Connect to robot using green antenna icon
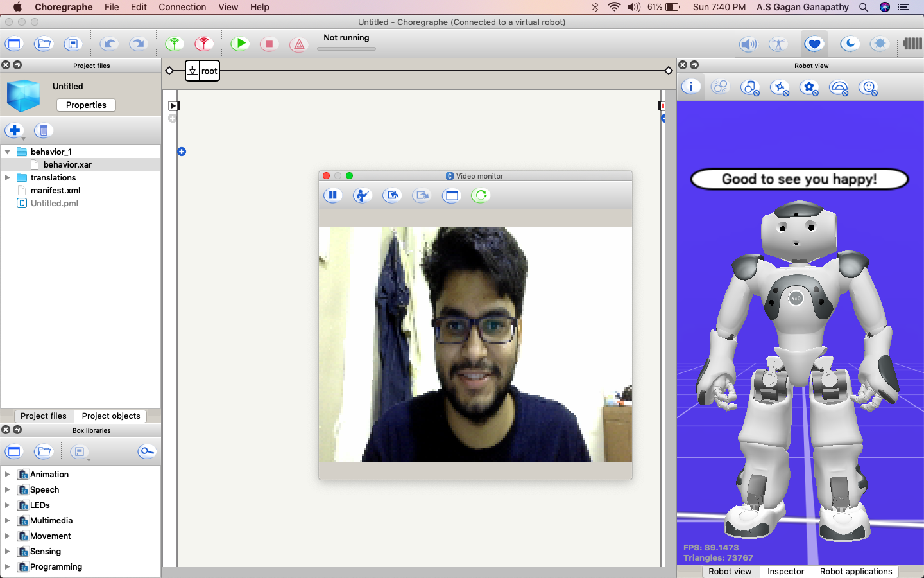 [x=174, y=44]
